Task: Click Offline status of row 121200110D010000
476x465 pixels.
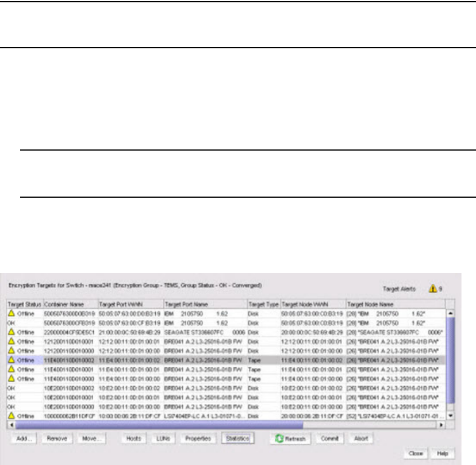Action: [x=26, y=351]
